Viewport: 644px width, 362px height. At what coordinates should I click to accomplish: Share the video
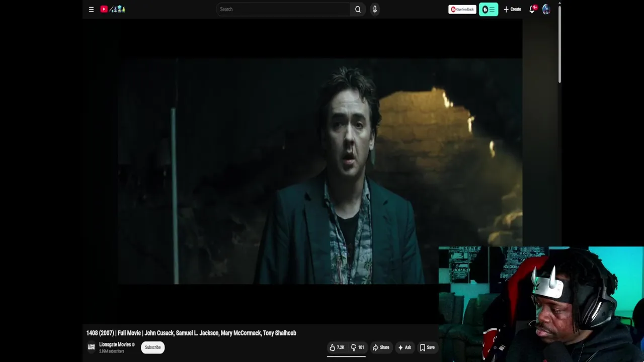(381, 347)
